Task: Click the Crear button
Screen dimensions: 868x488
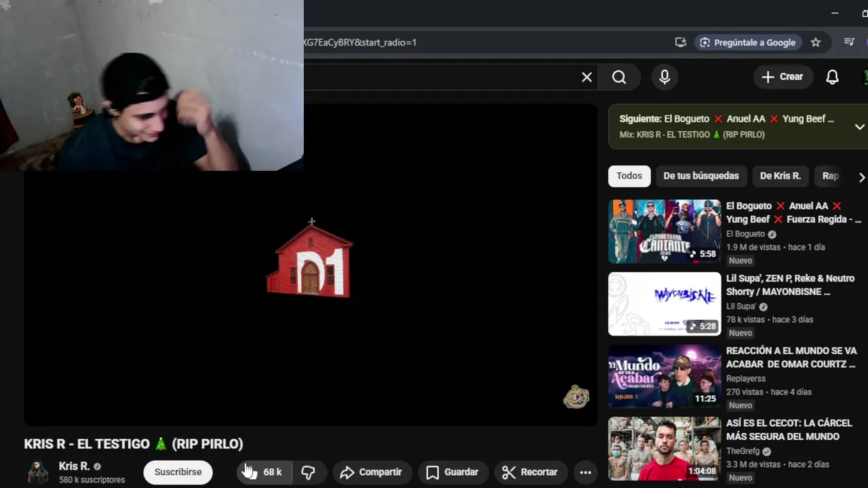Action: coord(783,77)
